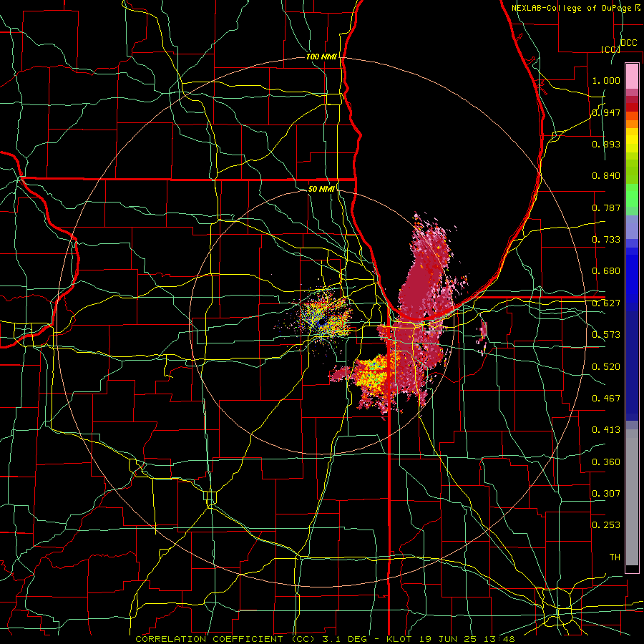This screenshot has height=644, width=644.
Task: Click the "CORRELATION COEFFICIENT (CC) 3.1 DEG - KLOT" caption
Action: 273,639
